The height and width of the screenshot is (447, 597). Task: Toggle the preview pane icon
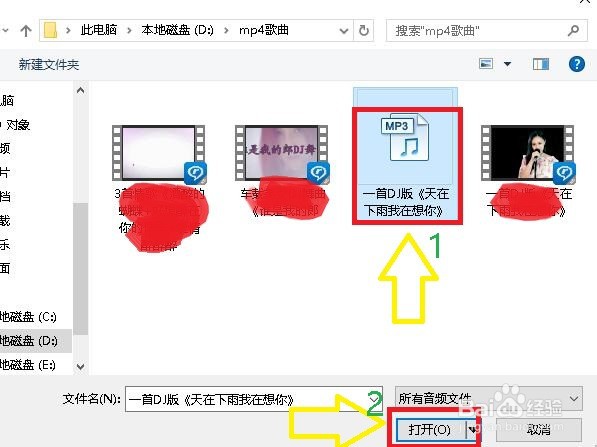[541, 64]
